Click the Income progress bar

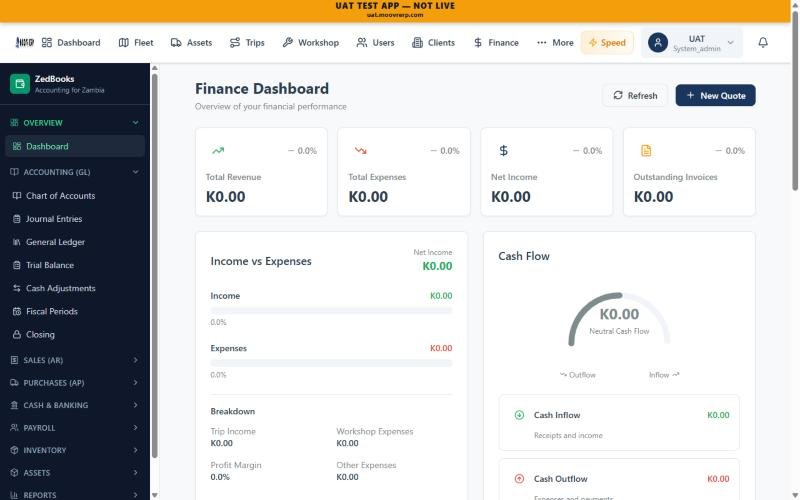point(331,311)
